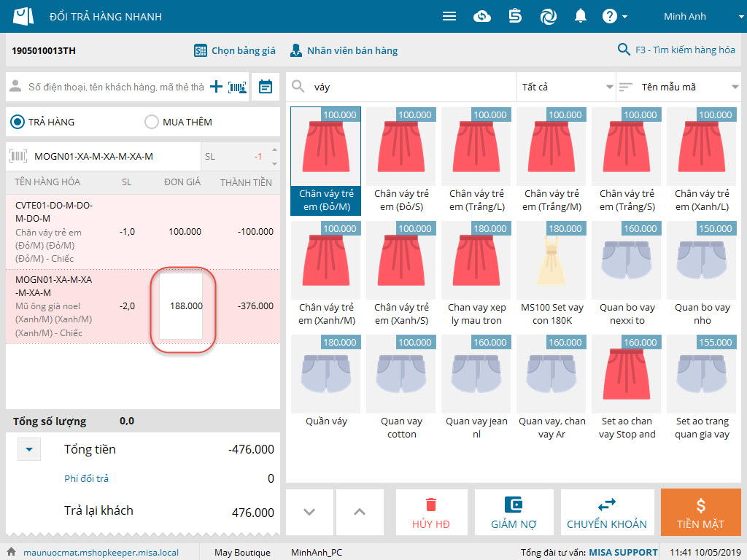Select the TRẢ HÀNG radio option
The image size is (747, 560).
[x=18, y=122]
